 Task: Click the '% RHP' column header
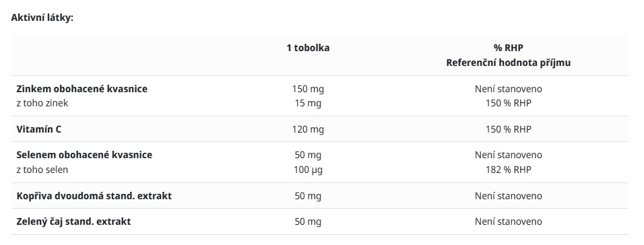coord(509,48)
